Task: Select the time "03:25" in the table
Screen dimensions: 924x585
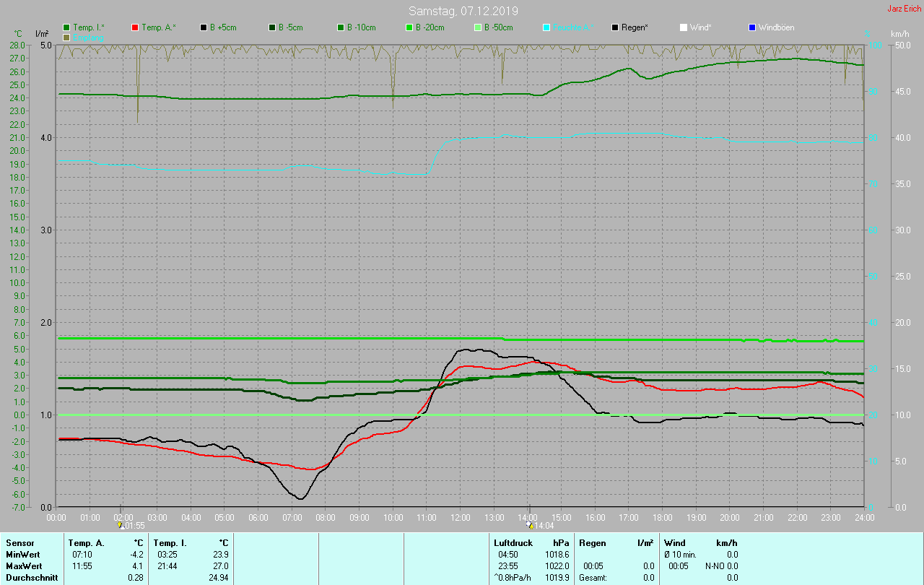Action: coord(167,555)
